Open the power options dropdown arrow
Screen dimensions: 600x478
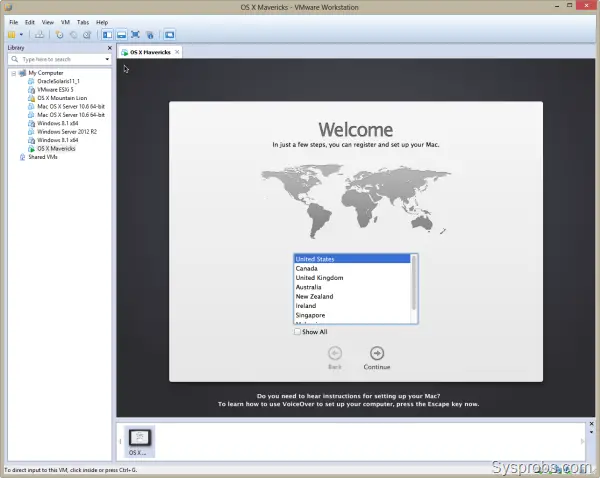[x=21, y=35]
